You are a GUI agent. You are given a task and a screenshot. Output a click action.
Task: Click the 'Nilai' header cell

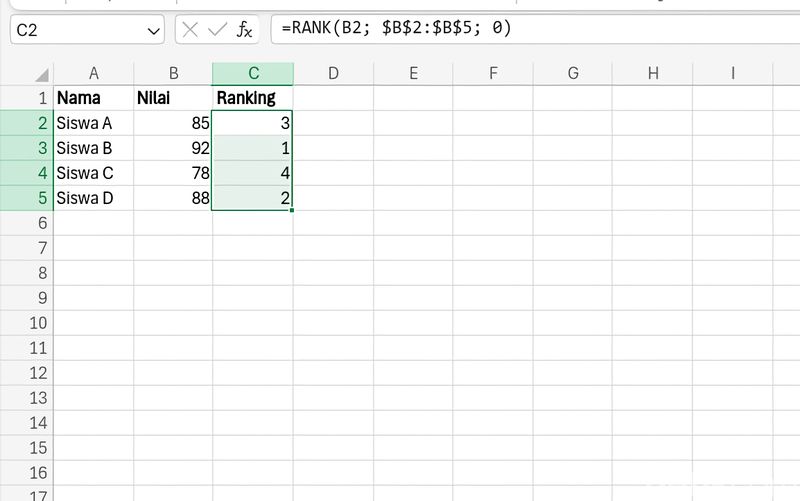click(x=173, y=98)
